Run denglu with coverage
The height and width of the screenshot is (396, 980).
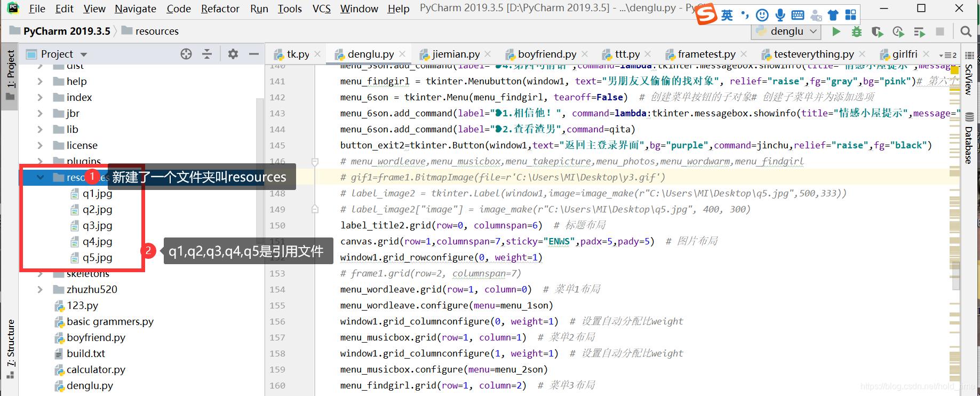tap(877, 31)
